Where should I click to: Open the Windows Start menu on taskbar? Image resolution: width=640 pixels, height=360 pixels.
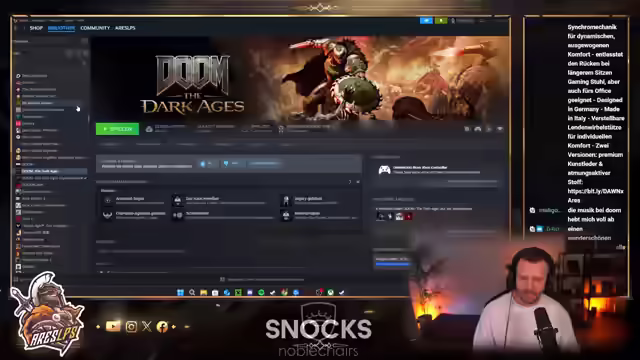coord(180,292)
